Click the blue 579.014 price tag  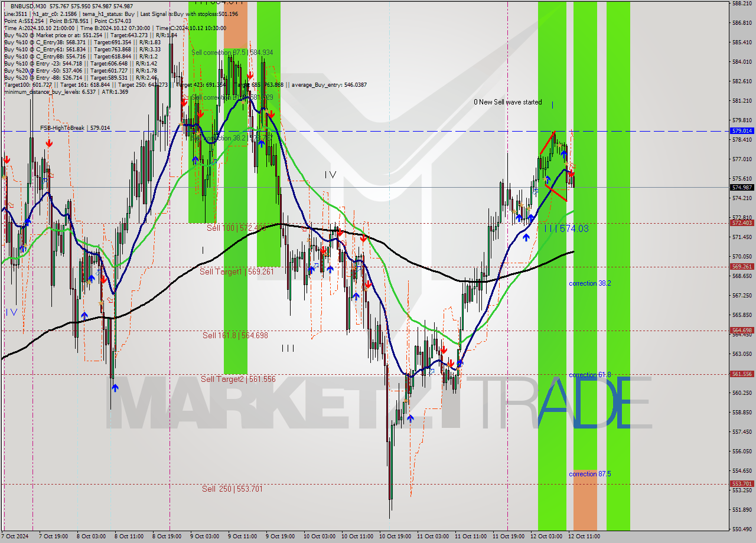[x=742, y=131]
